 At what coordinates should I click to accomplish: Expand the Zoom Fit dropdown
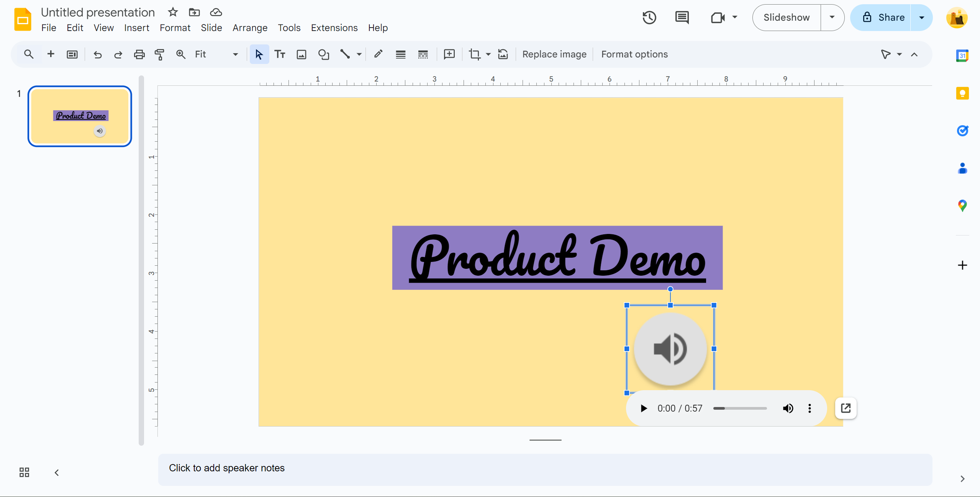click(x=235, y=54)
